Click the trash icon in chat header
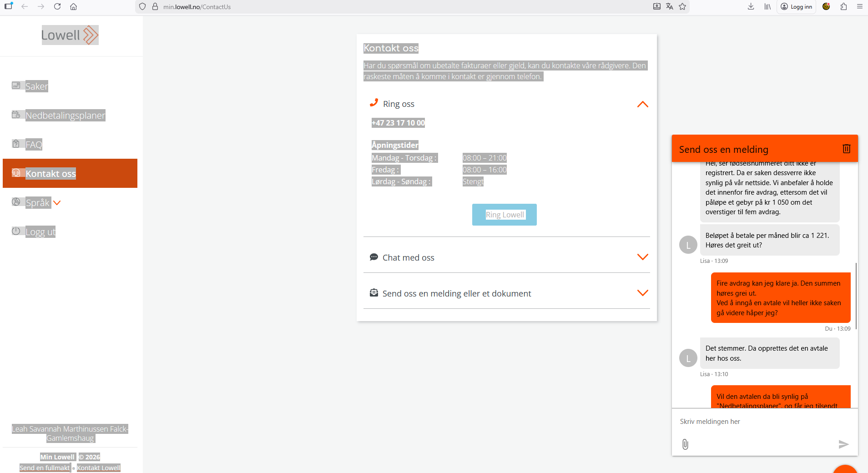This screenshot has height=473, width=868. (x=846, y=149)
